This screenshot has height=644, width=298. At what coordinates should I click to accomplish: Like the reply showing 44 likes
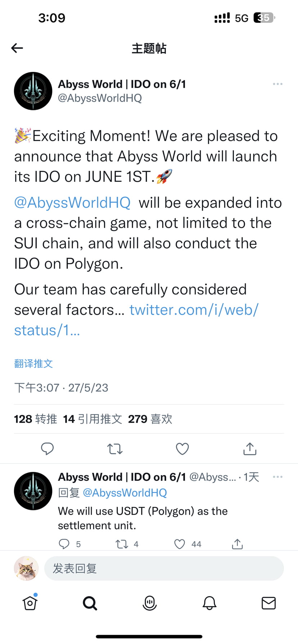[179, 544]
